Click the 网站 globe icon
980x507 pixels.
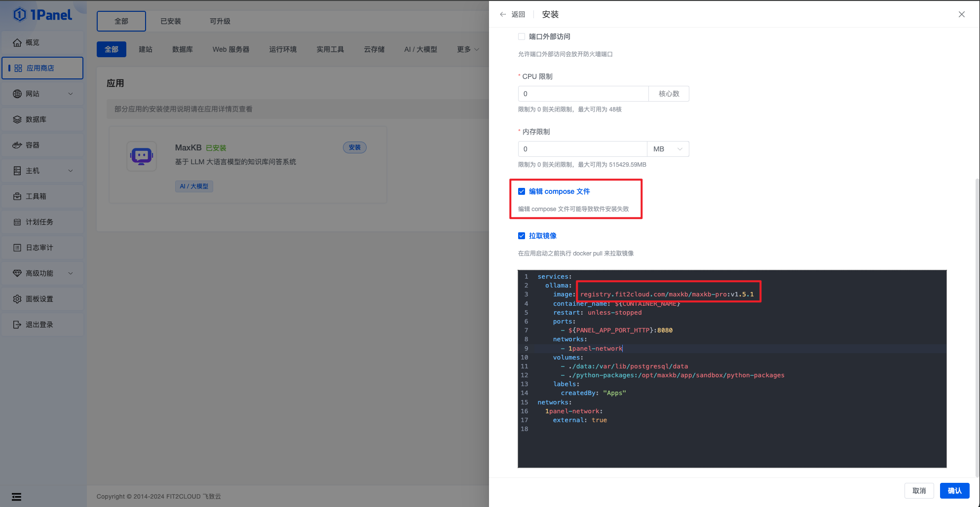click(x=17, y=94)
